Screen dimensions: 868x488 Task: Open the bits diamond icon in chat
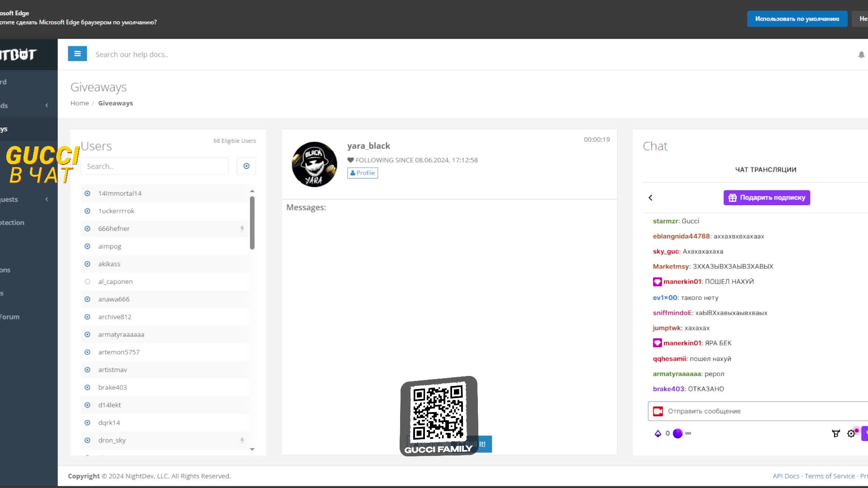(658, 433)
